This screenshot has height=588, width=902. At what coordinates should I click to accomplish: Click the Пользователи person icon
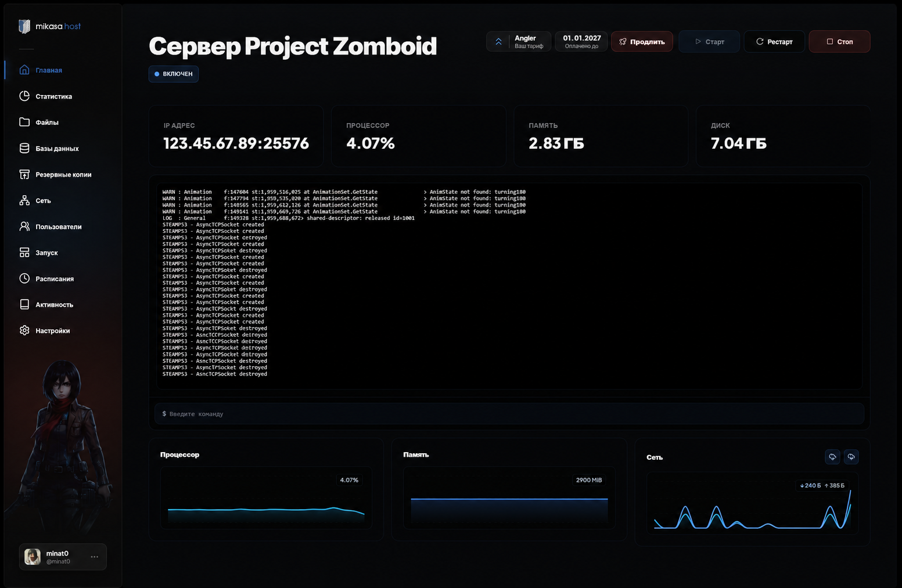24,226
